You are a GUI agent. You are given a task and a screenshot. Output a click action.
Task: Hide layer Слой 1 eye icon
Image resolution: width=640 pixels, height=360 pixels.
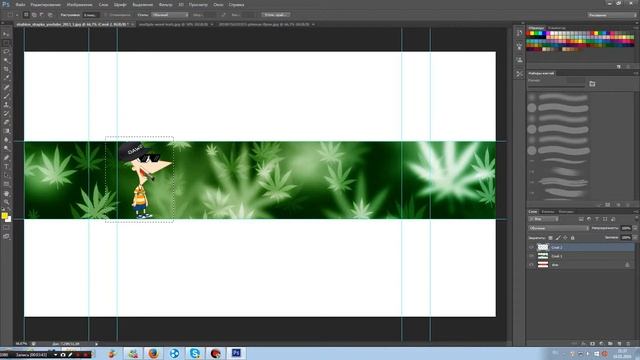531,256
